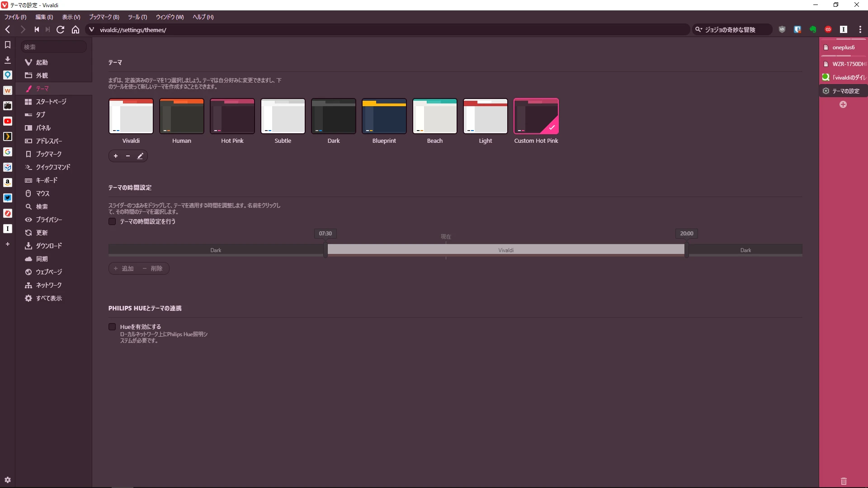Add a new web panel
This screenshot has height=488, width=868.
8,244
